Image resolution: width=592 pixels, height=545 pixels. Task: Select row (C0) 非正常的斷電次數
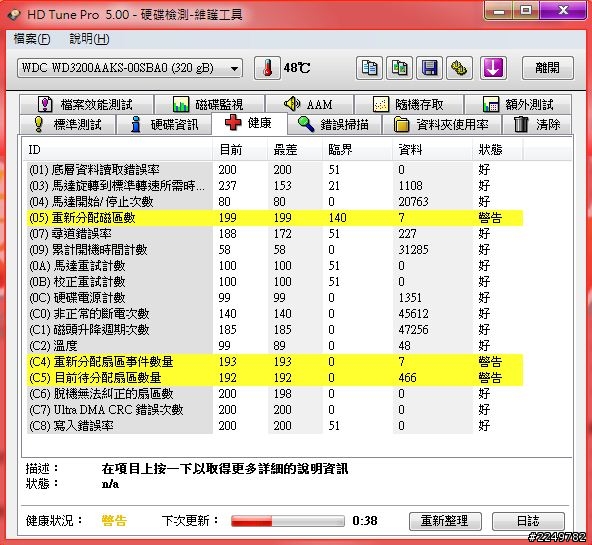[x=274, y=314]
